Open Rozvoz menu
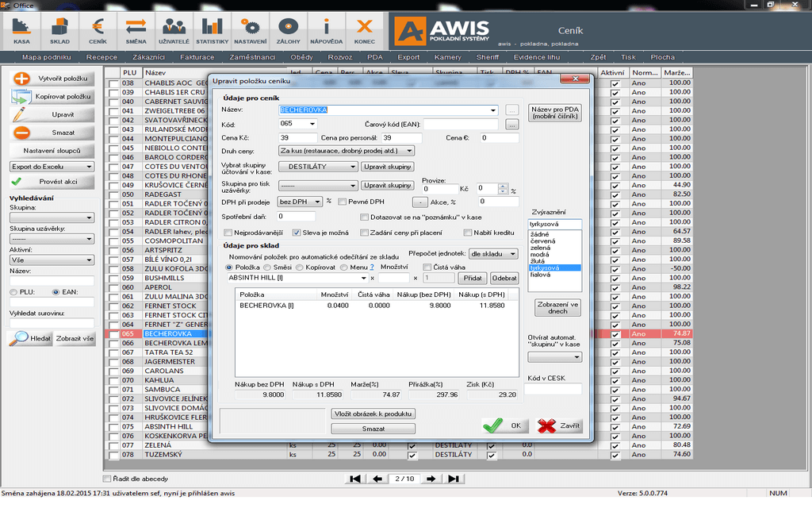 [339, 57]
